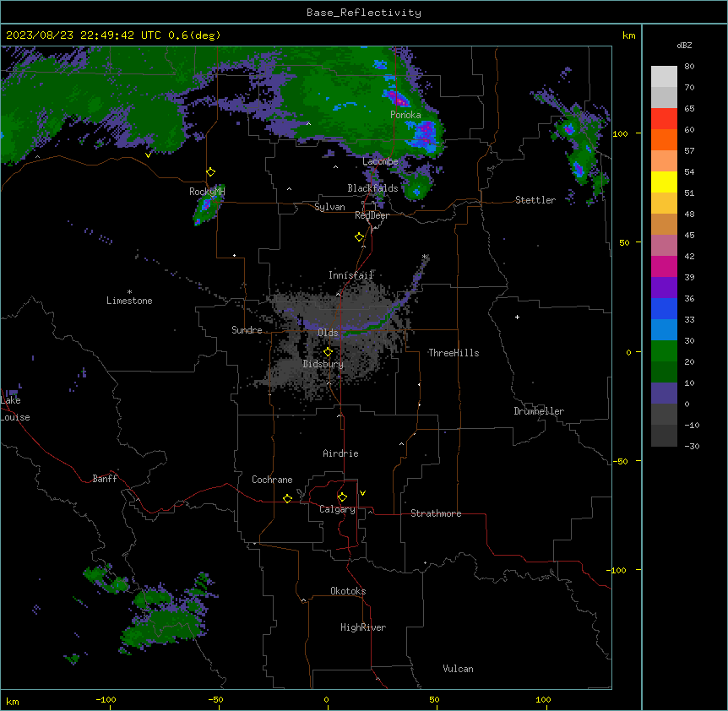Click the Airdrie label
This screenshot has width=728, height=711.
[341, 453]
